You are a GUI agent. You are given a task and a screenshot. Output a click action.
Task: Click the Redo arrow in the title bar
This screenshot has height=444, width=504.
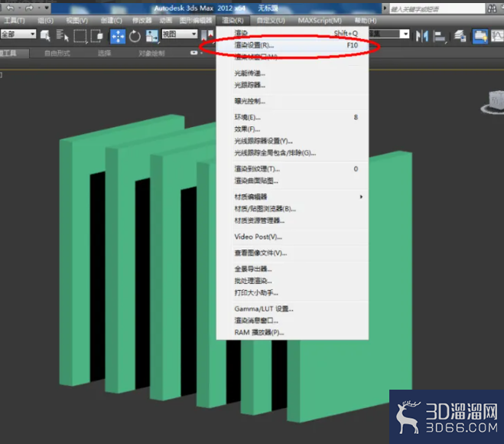point(29,8)
